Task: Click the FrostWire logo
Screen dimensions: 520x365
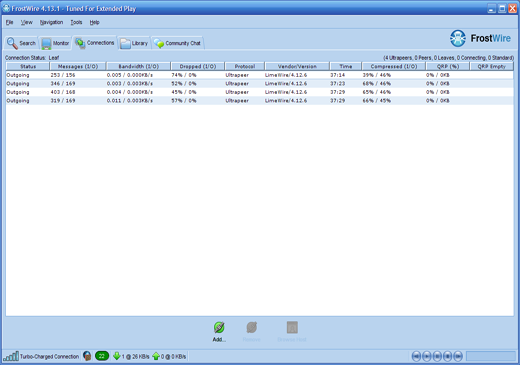Action: (x=480, y=38)
